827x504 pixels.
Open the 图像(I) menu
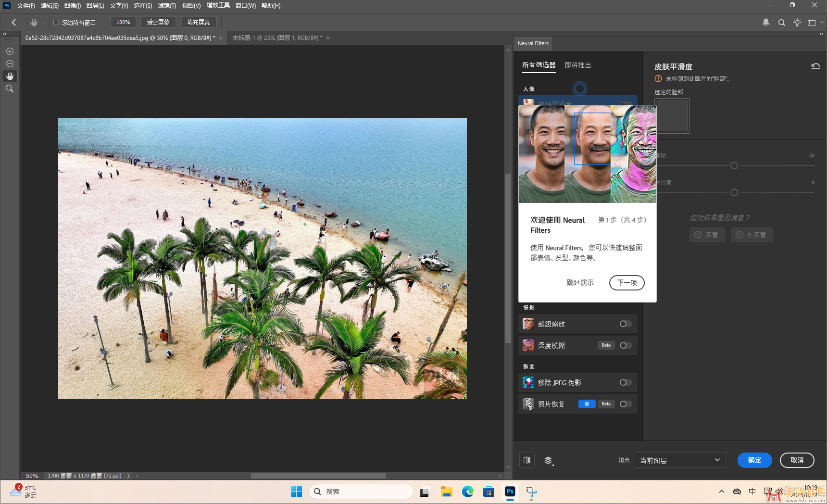tap(73, 6)
